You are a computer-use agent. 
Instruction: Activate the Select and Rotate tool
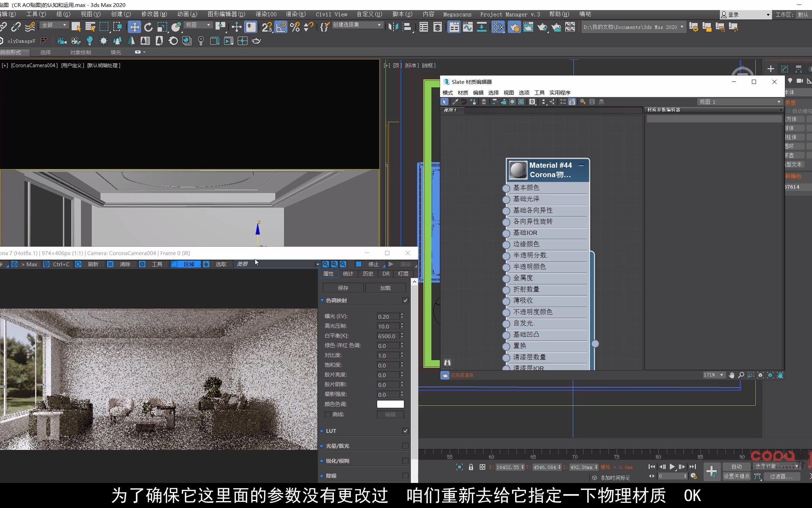pos(148,27)
